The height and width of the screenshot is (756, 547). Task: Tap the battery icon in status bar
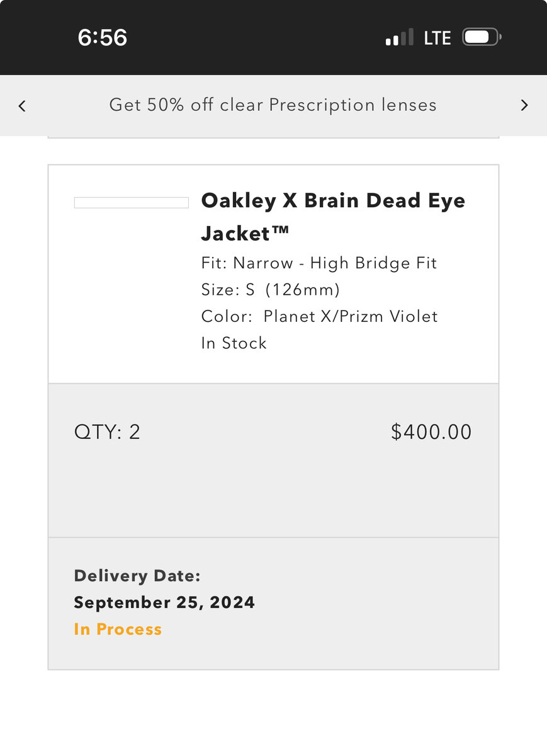(482, 38)
